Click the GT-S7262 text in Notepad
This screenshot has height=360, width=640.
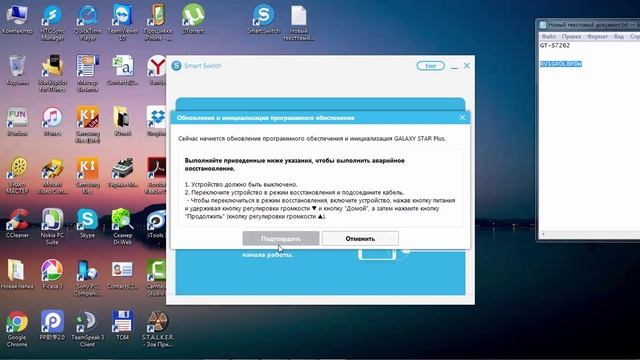coord(555,46)
